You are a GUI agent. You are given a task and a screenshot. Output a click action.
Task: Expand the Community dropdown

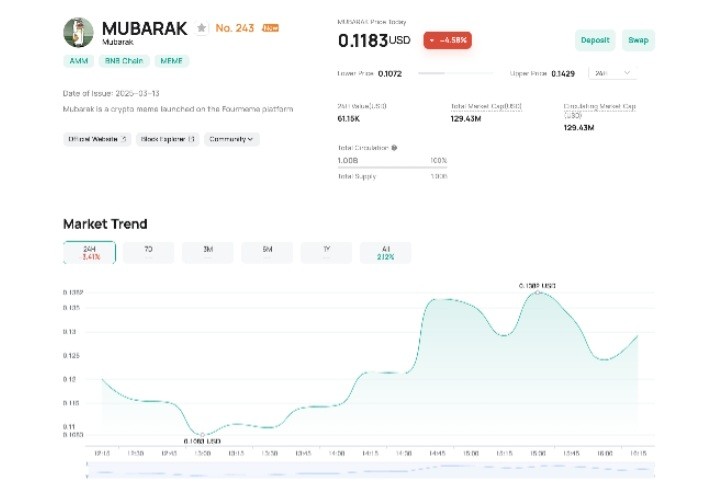[x=231, y=139]
